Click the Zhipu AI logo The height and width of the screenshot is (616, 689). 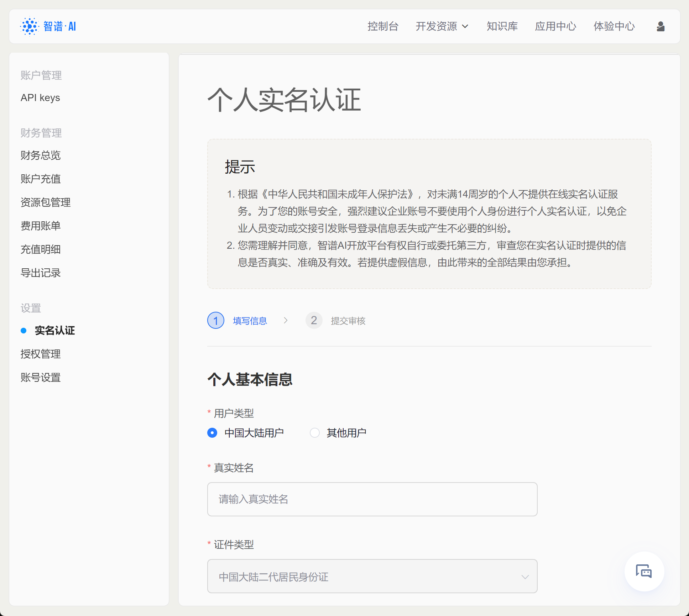48,26
